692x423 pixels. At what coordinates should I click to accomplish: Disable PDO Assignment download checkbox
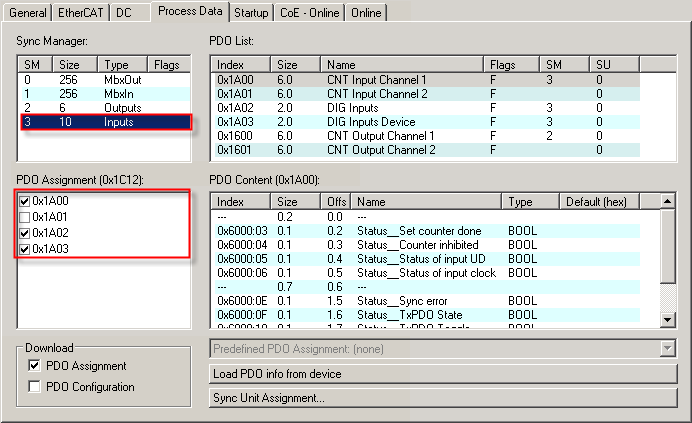click(x=34, y=366)
